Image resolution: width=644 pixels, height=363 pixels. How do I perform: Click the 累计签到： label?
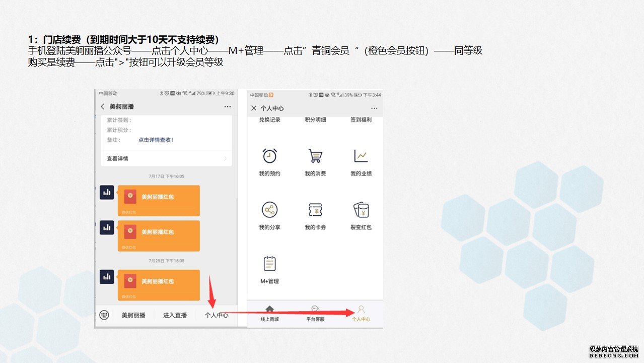119,120
